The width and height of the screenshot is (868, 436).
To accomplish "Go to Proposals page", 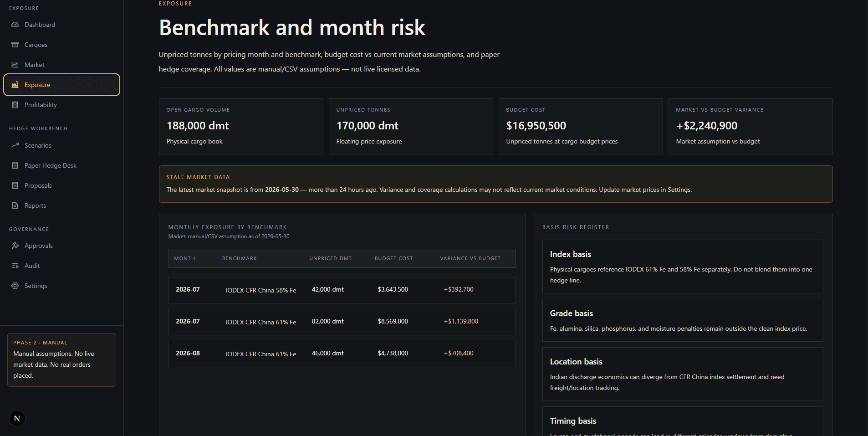I will tap(61, 185).
